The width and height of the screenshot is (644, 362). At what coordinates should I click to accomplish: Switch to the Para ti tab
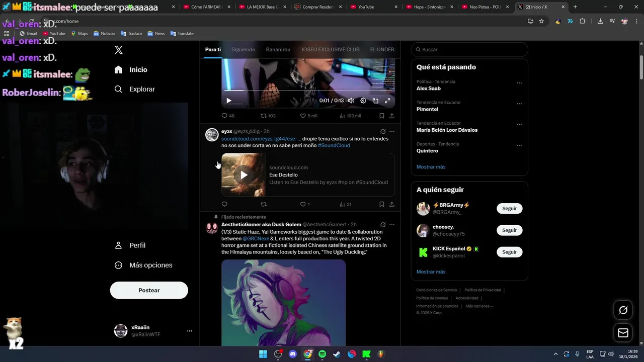[213, 49]
